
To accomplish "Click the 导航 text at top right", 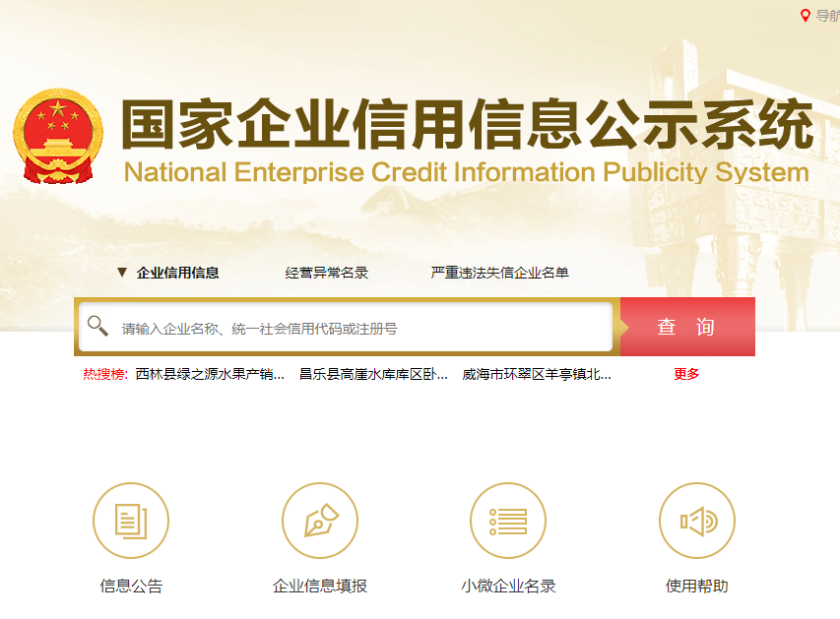I will click(x=827, y=16).
